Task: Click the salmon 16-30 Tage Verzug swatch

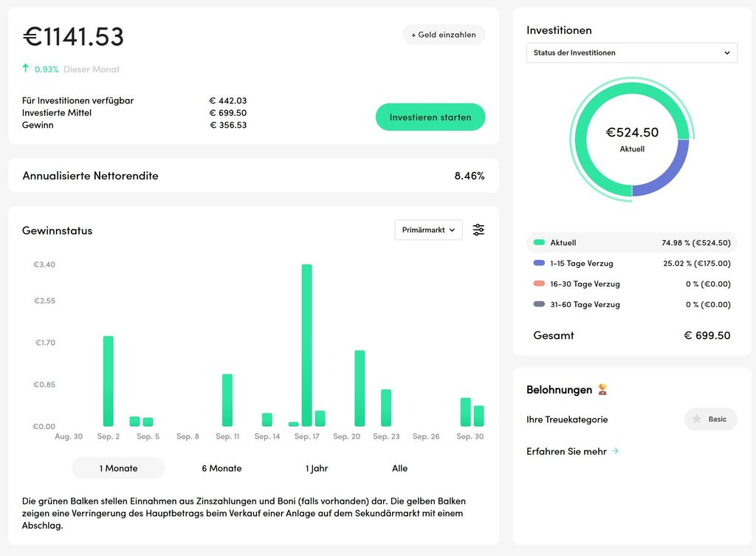Action: (539, 284)
